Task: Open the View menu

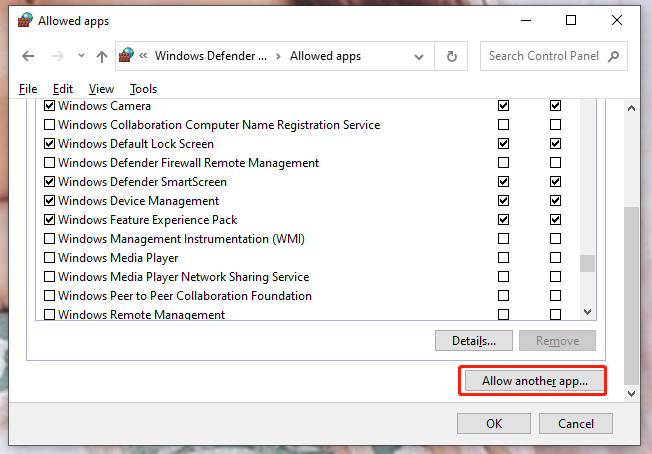Action: (x=101, y=89)
